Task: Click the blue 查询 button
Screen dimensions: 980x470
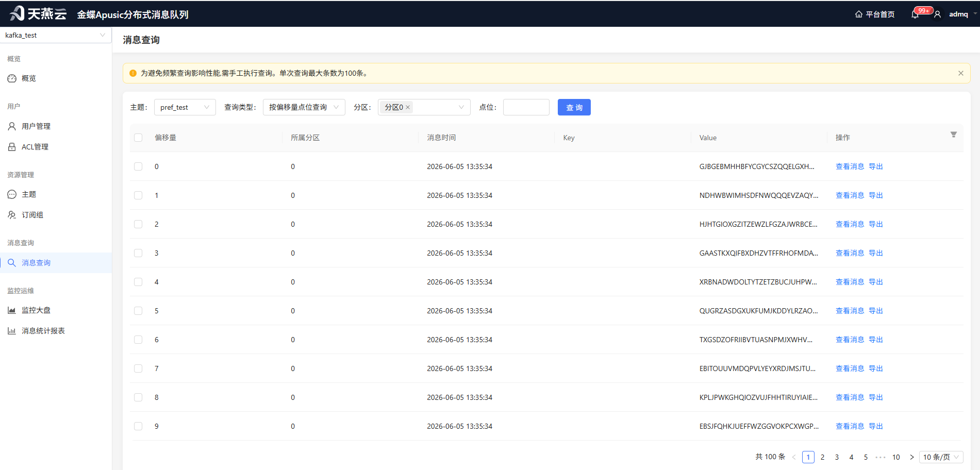Action: (574, 107)
